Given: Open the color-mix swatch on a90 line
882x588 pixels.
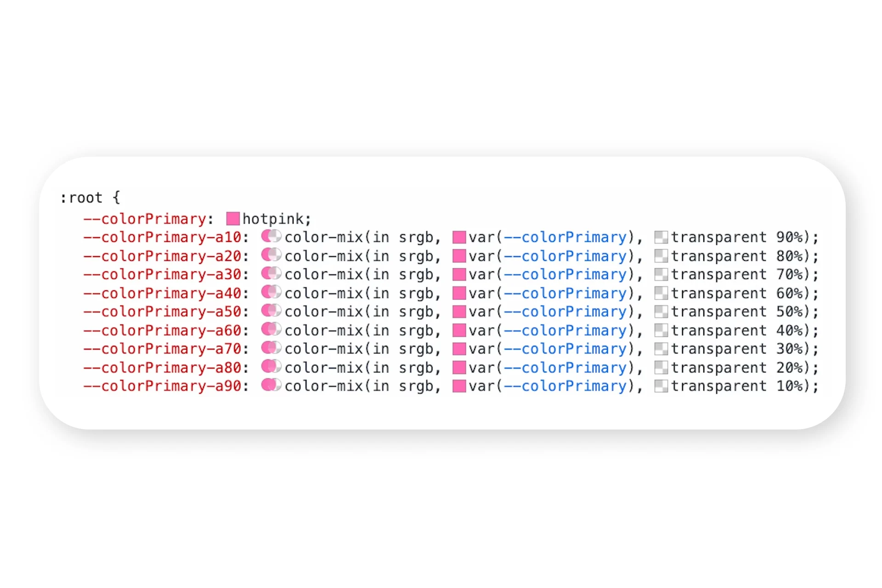Looking at the screenshot, I should [271, 385].
